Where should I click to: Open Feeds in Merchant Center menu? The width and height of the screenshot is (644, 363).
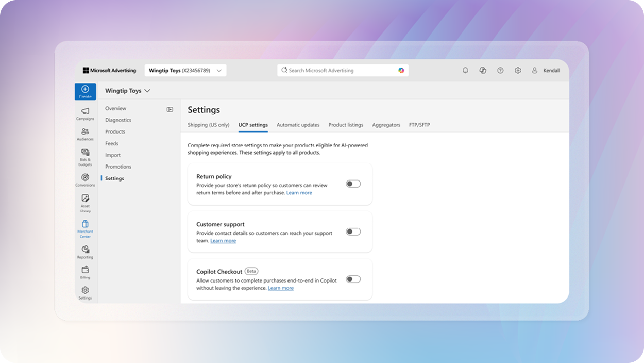tap(112, 143)
